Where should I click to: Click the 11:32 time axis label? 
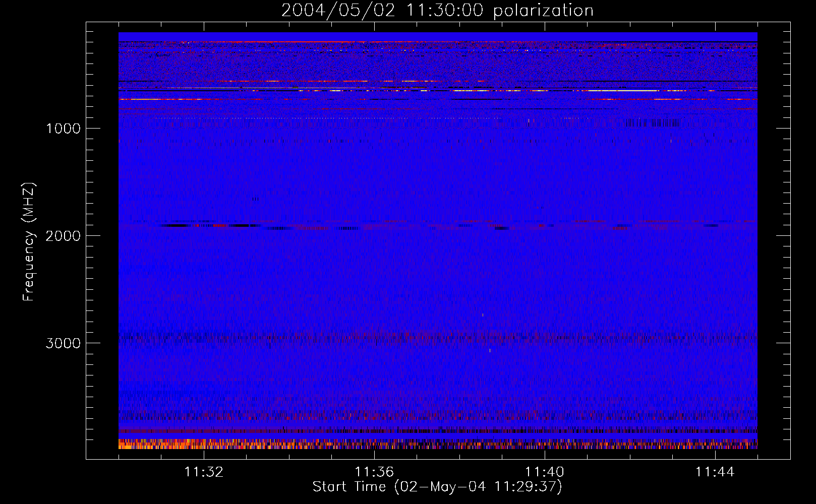[x=204, y=472]
